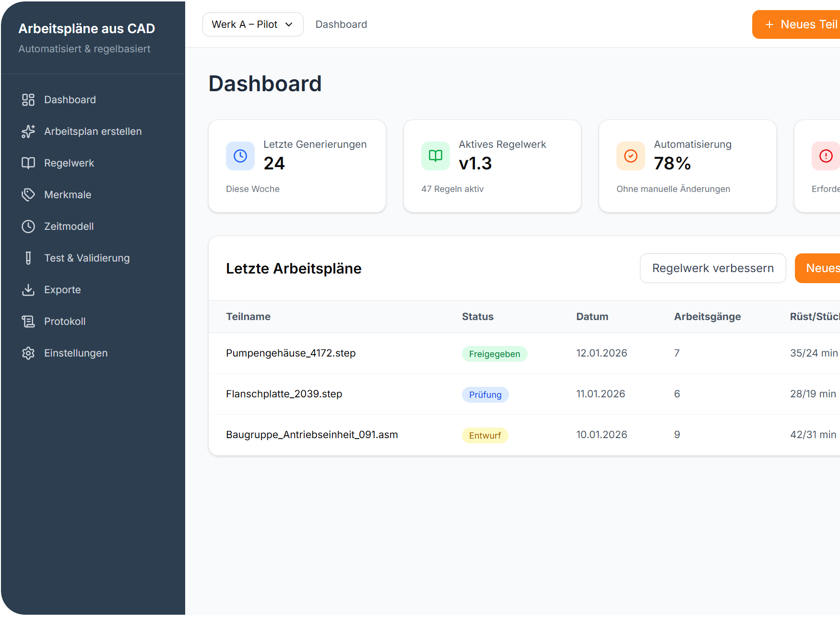
Task: Select the Baugruppe_Antriebseinheit_091.asm entry
Action: point(312,435)
